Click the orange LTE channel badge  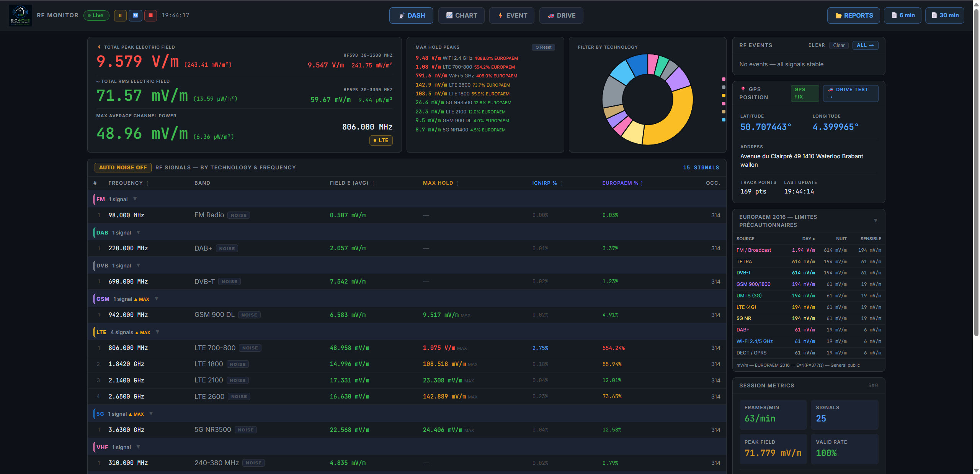(x=381, y=140)
